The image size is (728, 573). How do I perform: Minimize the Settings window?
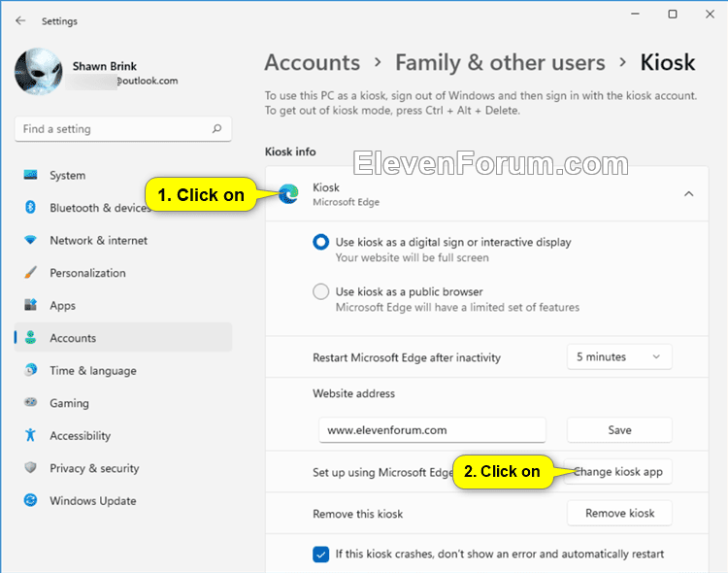[635, 14]
